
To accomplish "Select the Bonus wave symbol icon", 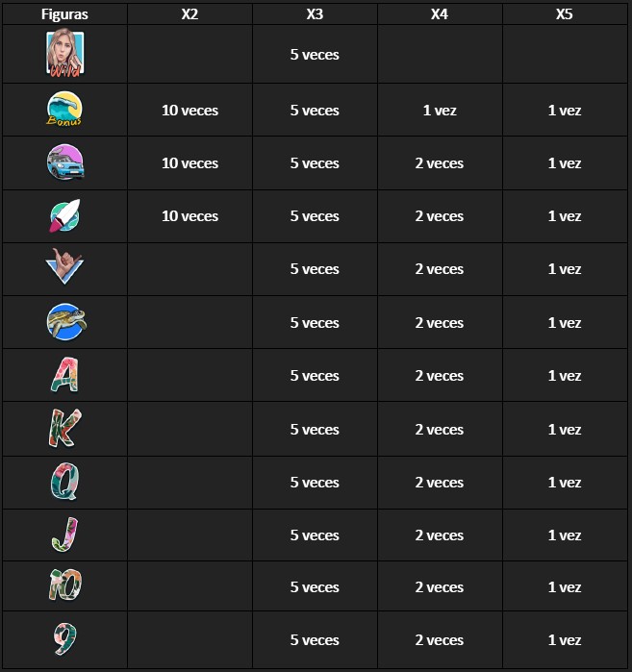I will coord(64,109).
